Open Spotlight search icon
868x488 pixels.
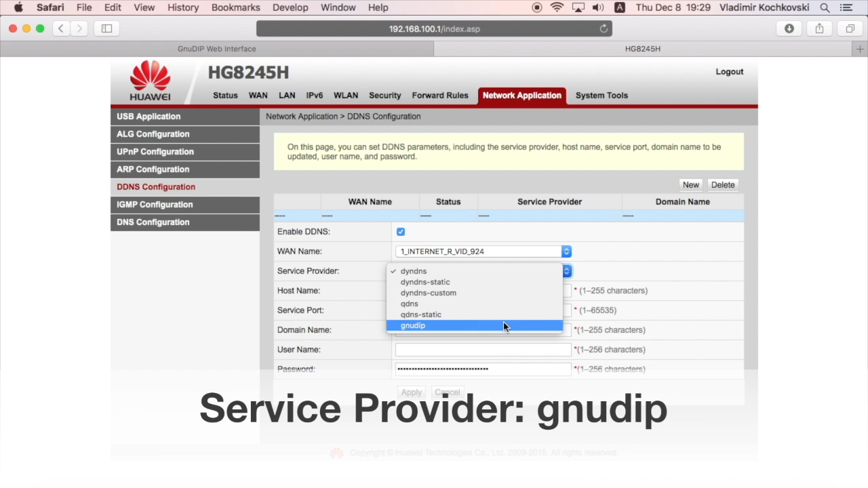[825, 7]
